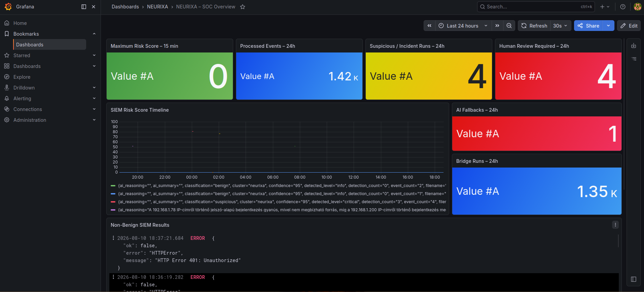Refresh the dashboard
The image size is (644, 292).
coord(534,26)
